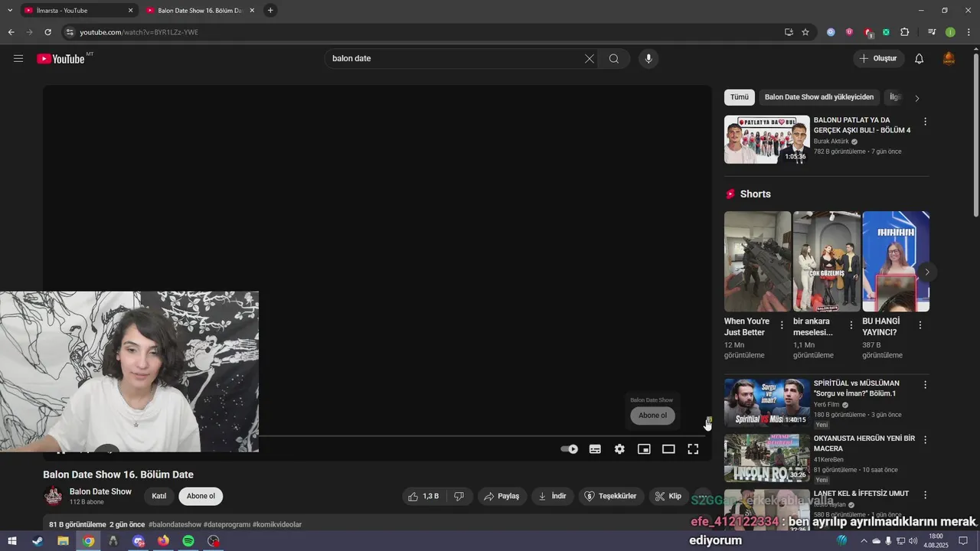This screenshot has width=980, height=551.
Task: Open Chrome tab search dropdown
Action: 10,10
